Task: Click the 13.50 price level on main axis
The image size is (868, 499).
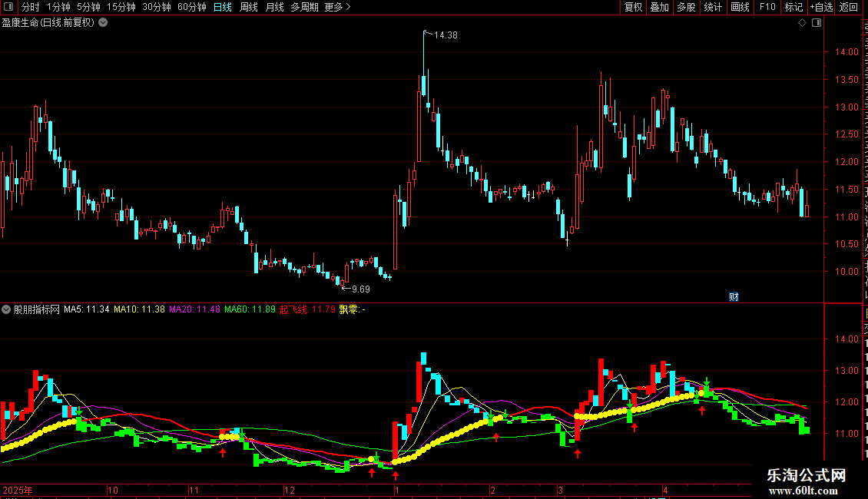Action: point(847,80)
